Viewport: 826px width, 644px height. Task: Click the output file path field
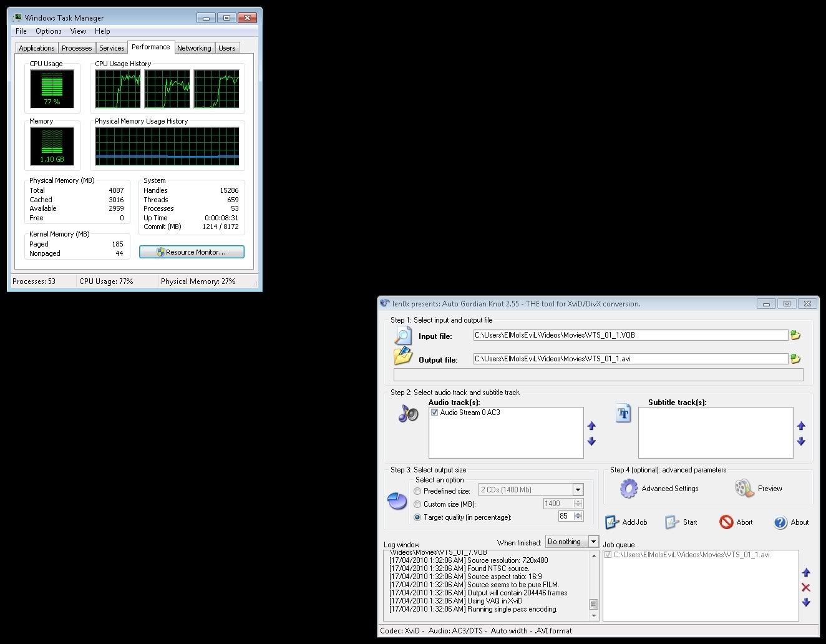click(631, 359)
